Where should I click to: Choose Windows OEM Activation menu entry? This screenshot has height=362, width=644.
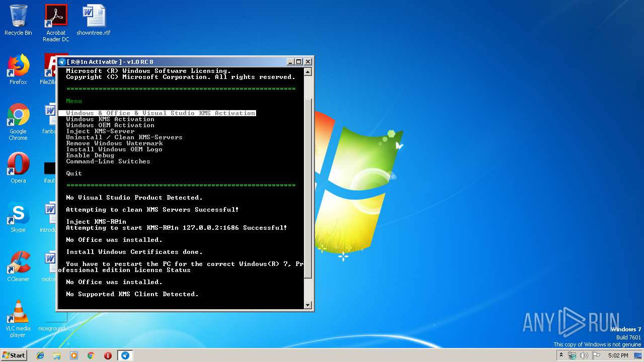110,125
